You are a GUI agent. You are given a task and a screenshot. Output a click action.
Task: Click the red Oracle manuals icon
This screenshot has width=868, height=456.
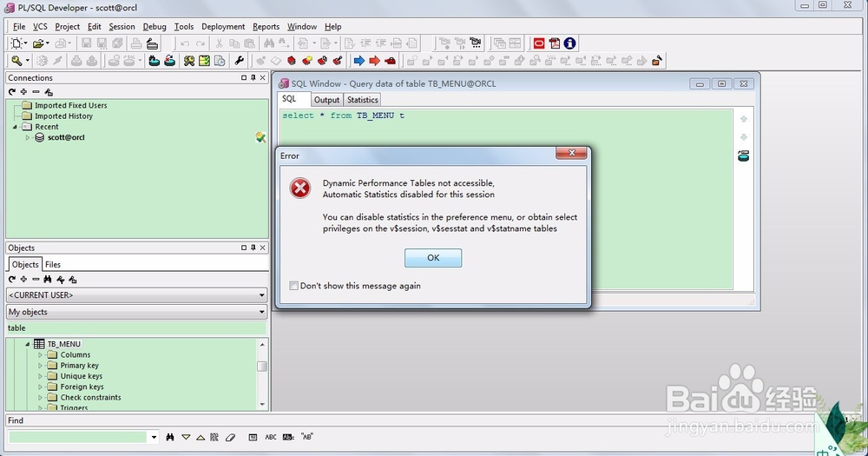[539, 43]
